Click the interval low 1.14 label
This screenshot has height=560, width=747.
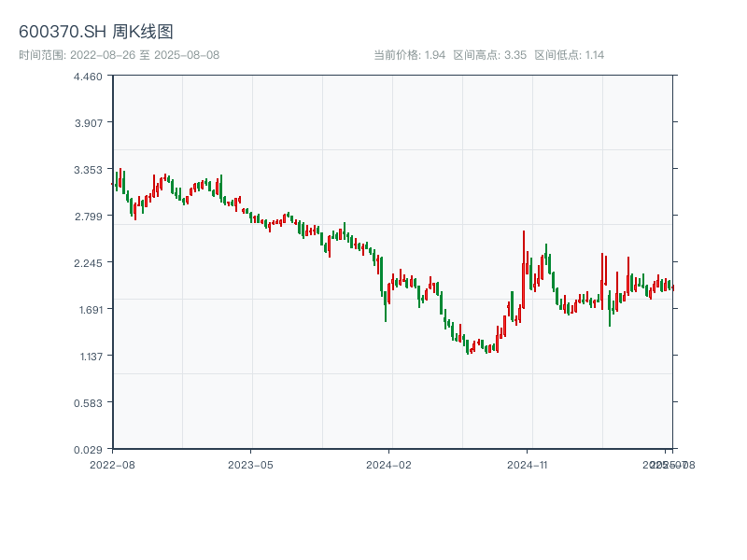[569, 55]
